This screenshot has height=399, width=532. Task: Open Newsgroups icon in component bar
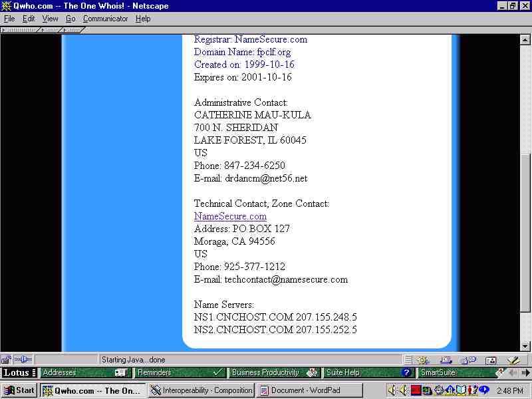pyautogui.click(x=469, y=360)
